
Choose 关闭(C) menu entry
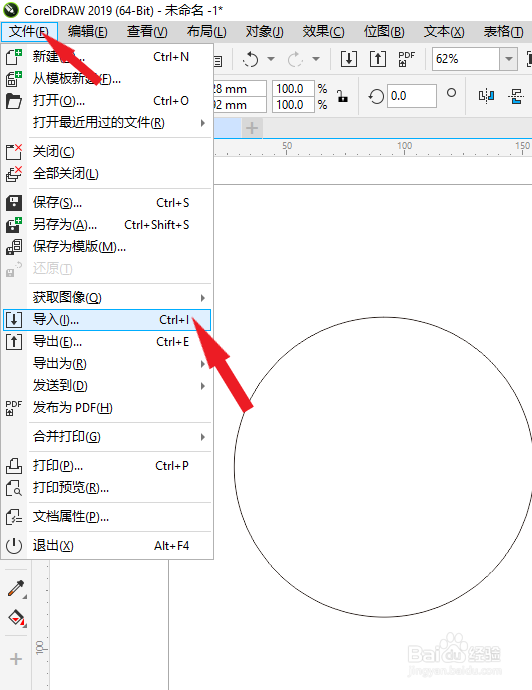click(x=107, y=152)
